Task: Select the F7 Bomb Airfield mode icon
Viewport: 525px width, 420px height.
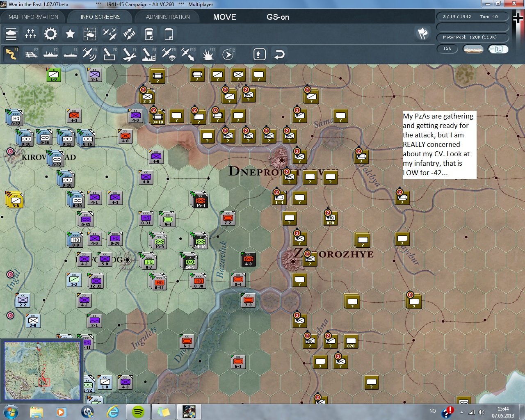Action: [x=129, y=54]
